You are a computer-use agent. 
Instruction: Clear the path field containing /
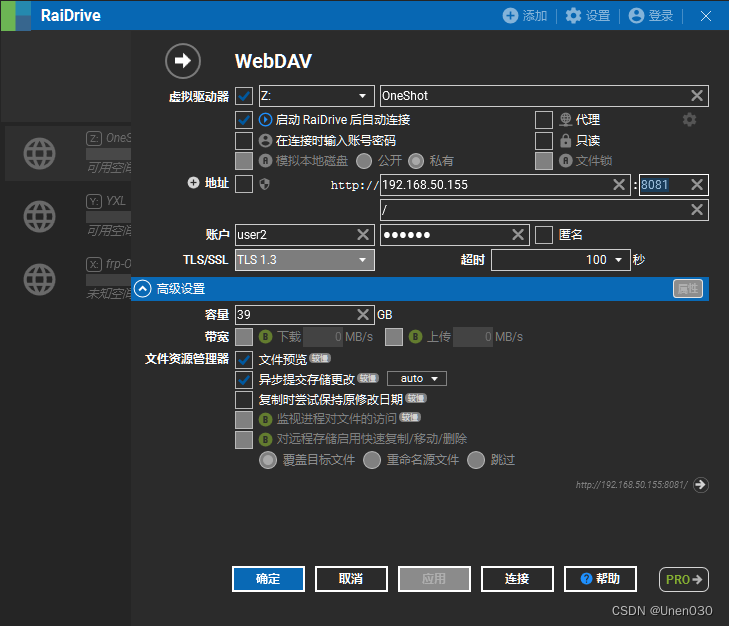[x=696, y=210]
